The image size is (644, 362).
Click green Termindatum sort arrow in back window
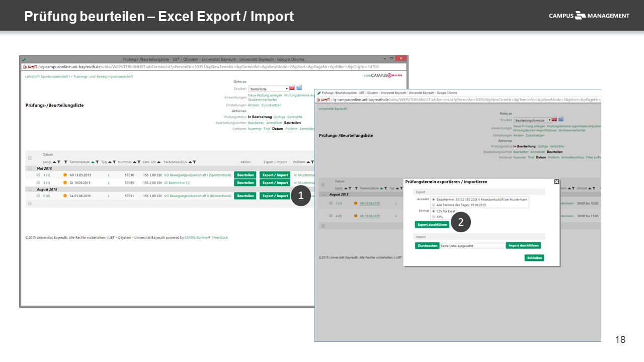pyautogui.click(x=93, y=162)
